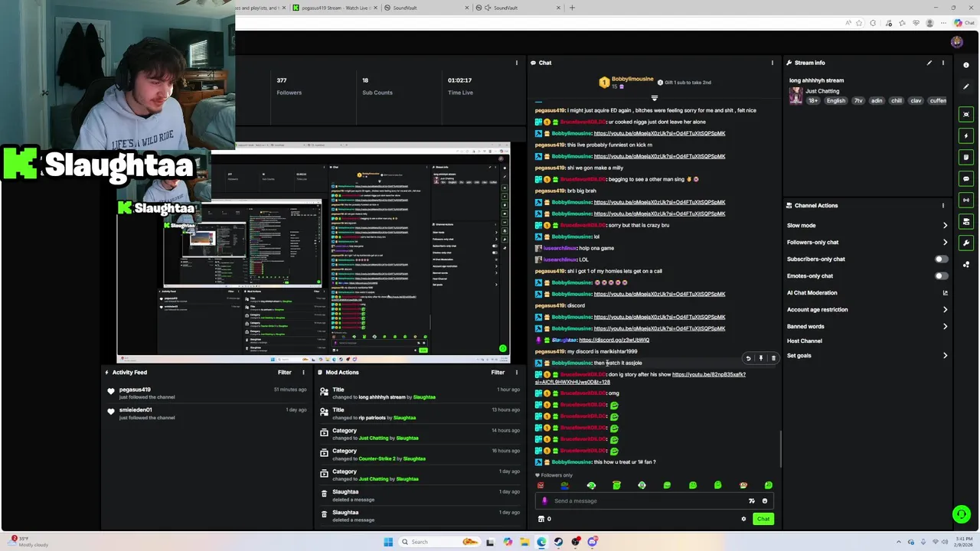Delete the hovered chat message with trash icon
This screenshot has width=980, height=551.
point(773,358)
